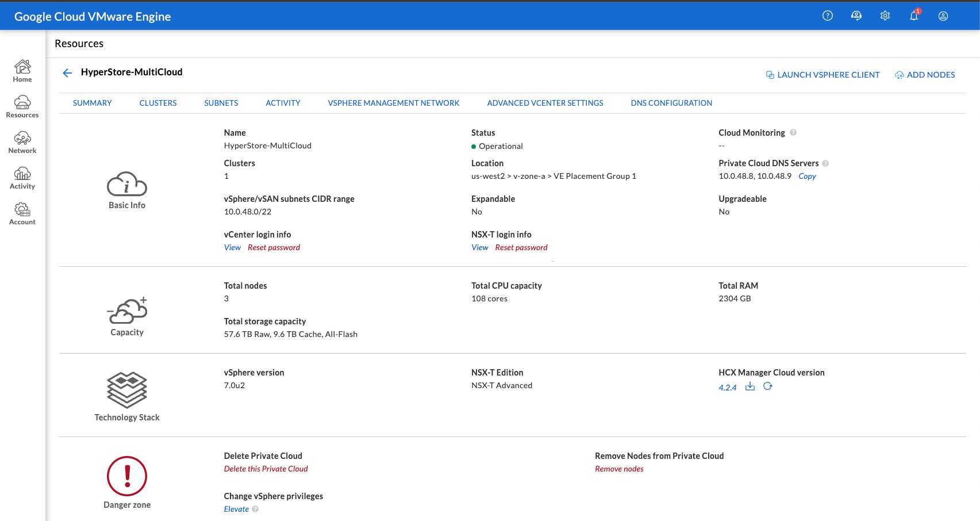980x521 pixels.
Task: Click the Operational status text
Action: (501, 146)
